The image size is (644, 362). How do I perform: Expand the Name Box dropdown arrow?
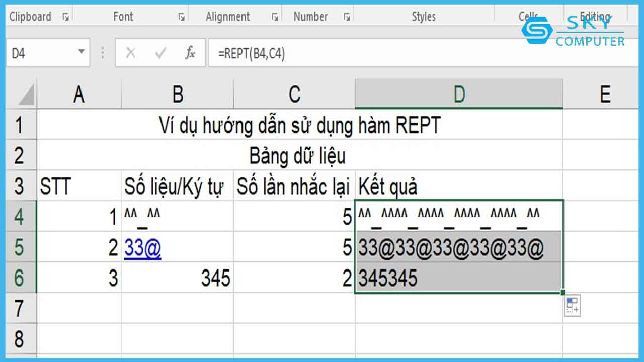click(x=82, y=53)
